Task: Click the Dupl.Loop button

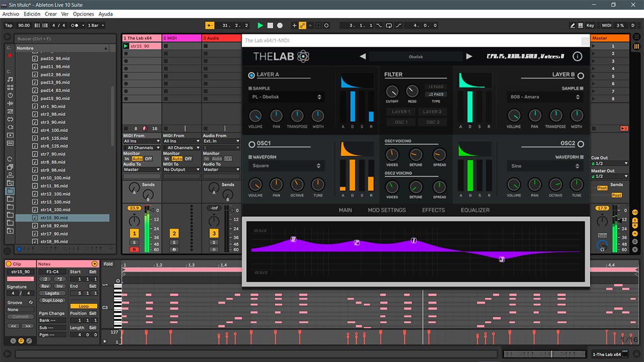Action: pyautogui.click(x=52, y=300)
